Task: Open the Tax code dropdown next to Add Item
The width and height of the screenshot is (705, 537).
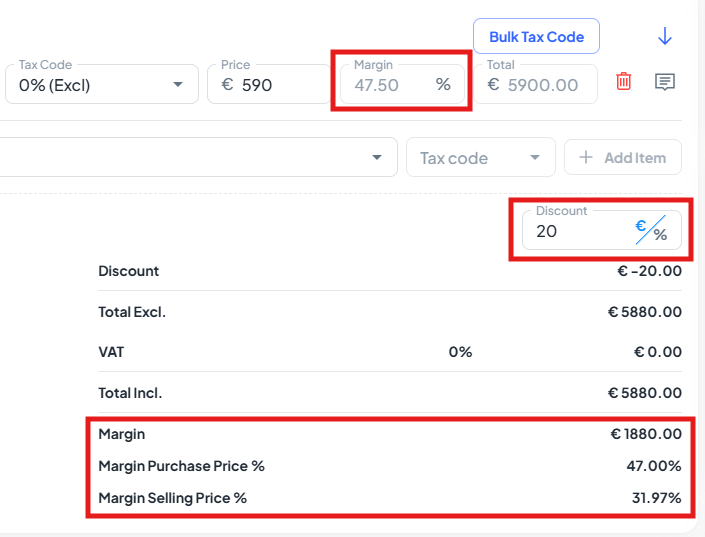Action: [x=481, y=157]
